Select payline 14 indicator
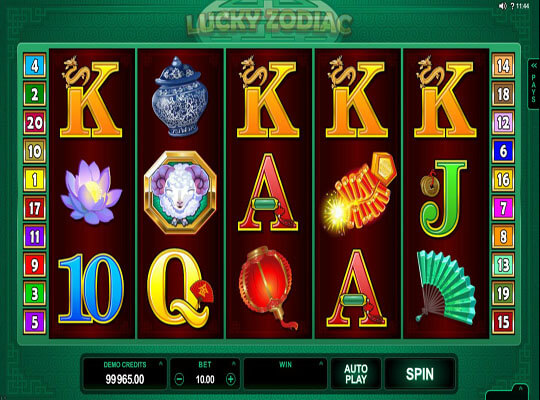Screen dimensions: 540x400 pos(503,65)
